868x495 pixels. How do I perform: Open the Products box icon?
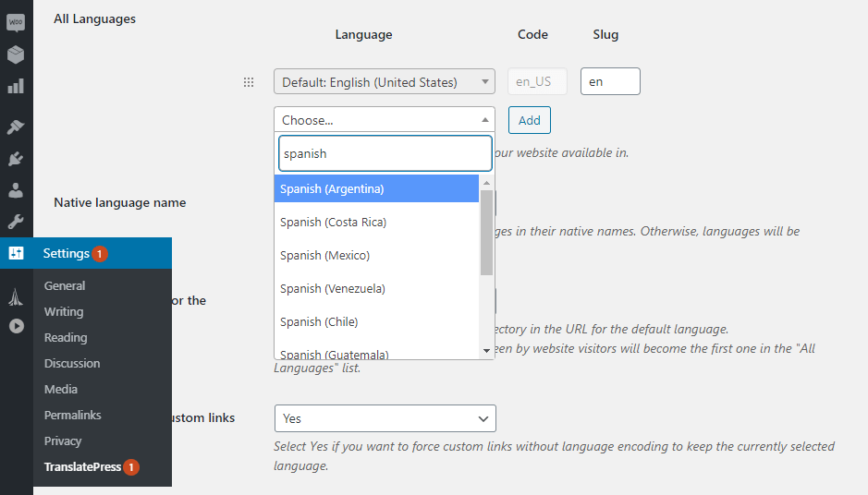(x=16, y=54)
